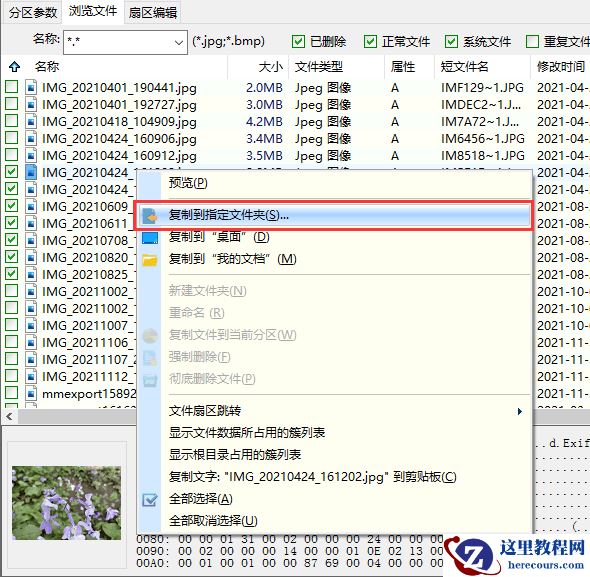The width and height of the screenshot is (590, 577).
Task: Check the box for IMG_20210401_192727.jpg
Action: coord(12,104)
